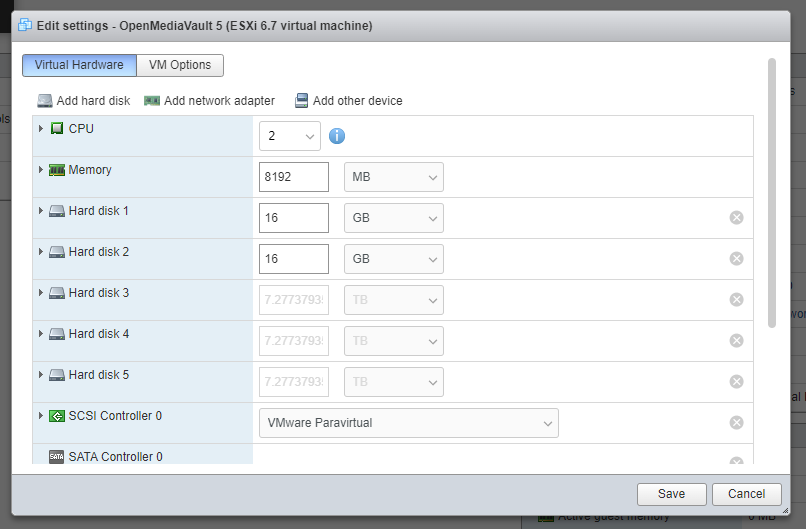806x529 pixels.
Task: Expand the Memory row
Action: coord(41,170)
